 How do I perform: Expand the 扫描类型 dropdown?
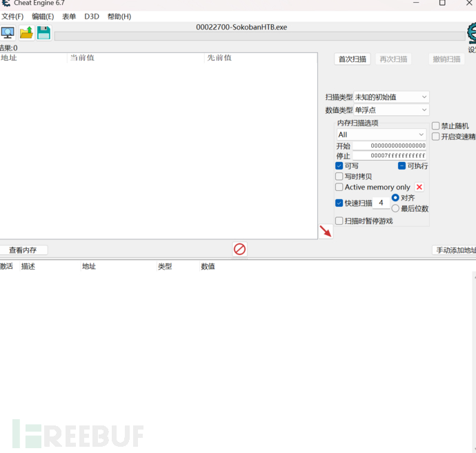point(391,97)
